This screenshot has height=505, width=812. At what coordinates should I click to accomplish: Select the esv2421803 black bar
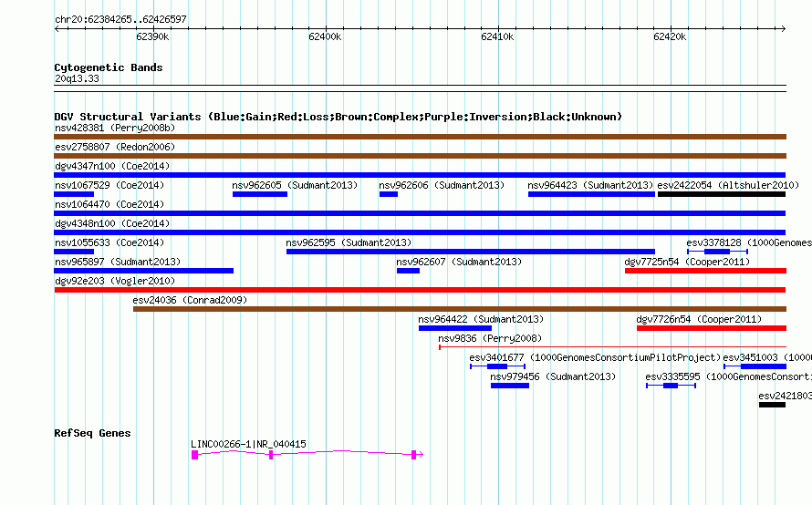(772, 405)
